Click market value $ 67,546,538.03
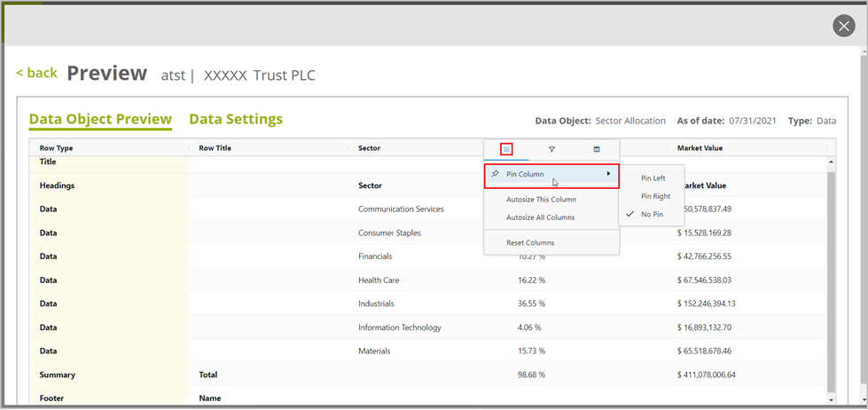 pyautogui.click(x=704, y=280)
